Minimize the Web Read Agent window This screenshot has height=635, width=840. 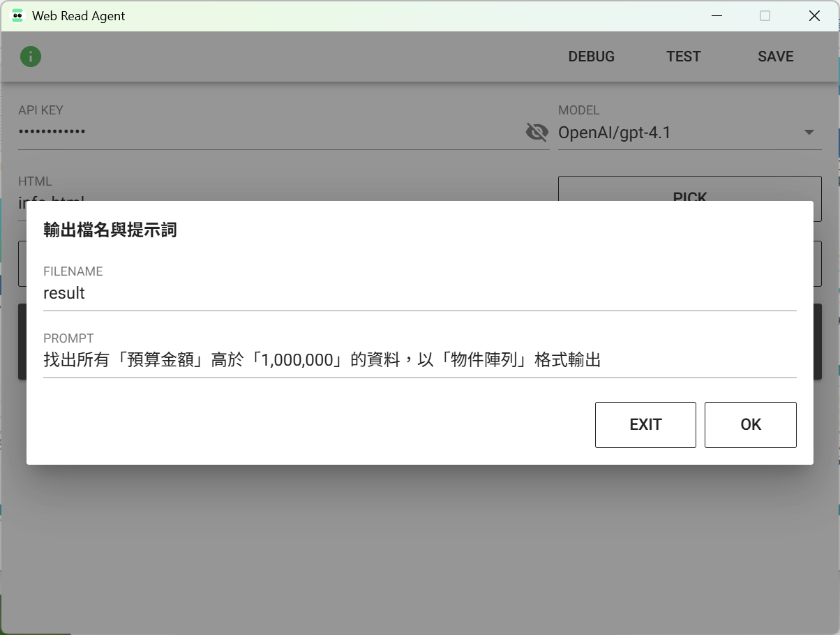pyautogui.click(x=716, y=16)
